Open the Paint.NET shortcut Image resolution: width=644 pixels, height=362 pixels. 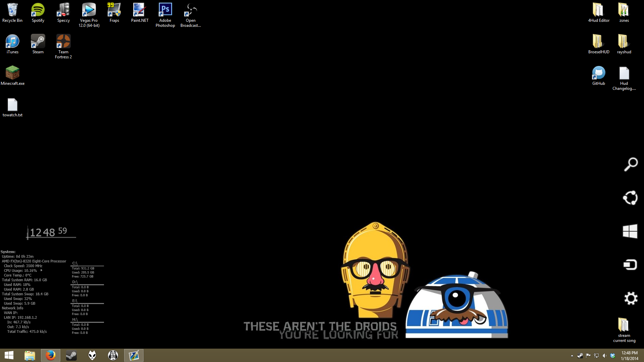[140, 13]
